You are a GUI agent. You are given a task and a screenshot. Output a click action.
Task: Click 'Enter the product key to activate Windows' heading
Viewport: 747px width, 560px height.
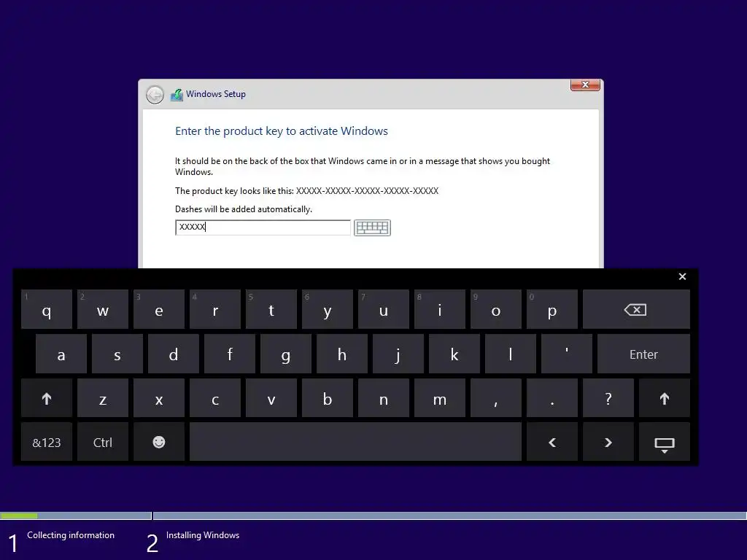(x=282, y=131)
